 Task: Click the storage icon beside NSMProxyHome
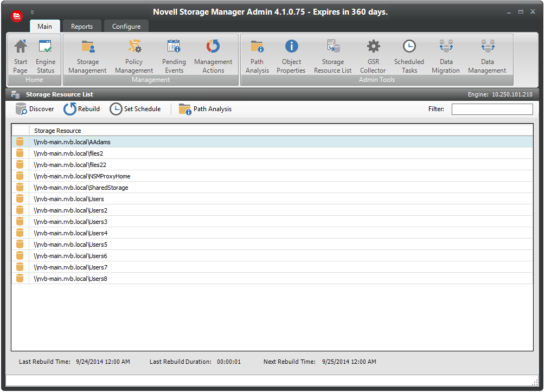(20, 176)
